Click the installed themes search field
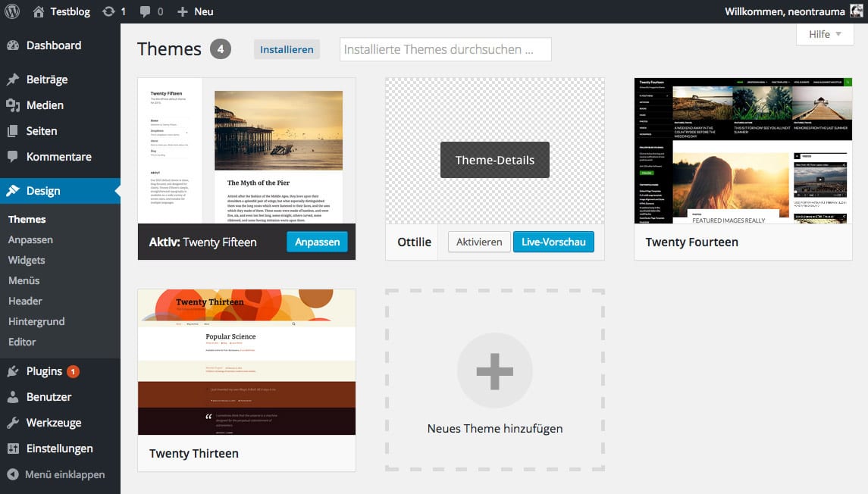 [446, 49]
